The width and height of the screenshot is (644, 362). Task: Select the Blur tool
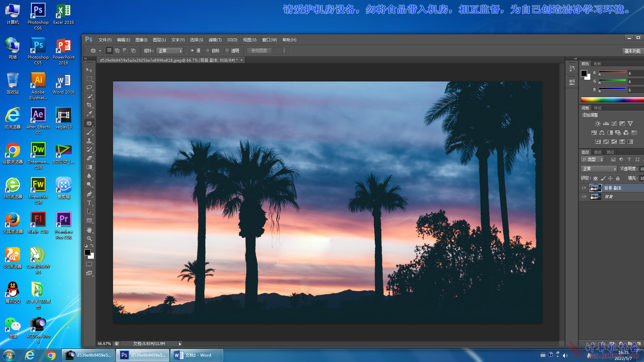tap(89, 176)
